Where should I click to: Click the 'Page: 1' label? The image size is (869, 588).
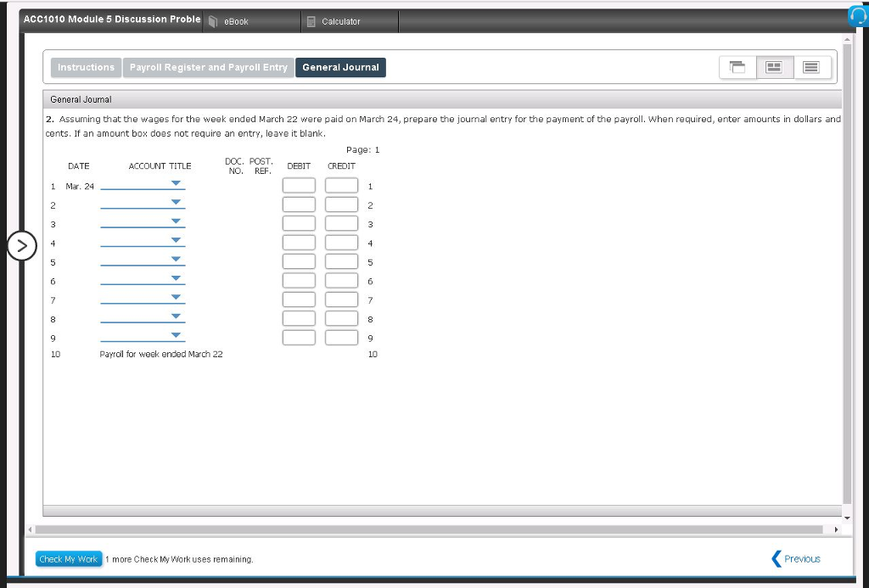coord(363,149)
